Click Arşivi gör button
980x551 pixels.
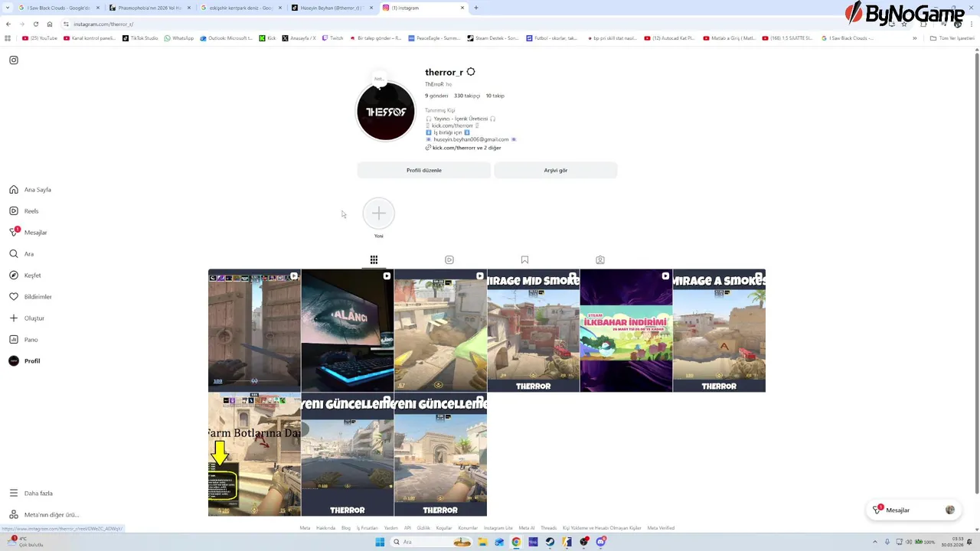556,171
